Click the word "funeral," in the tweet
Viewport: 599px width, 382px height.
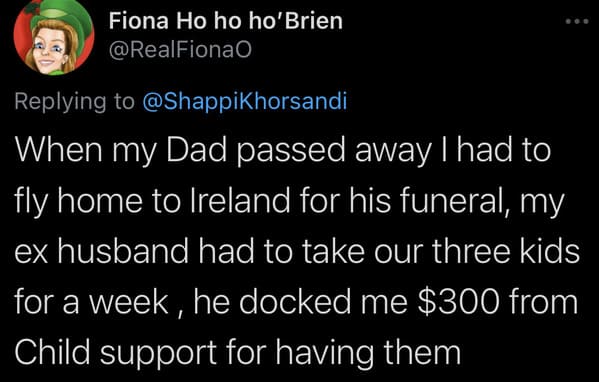(454, 201)
